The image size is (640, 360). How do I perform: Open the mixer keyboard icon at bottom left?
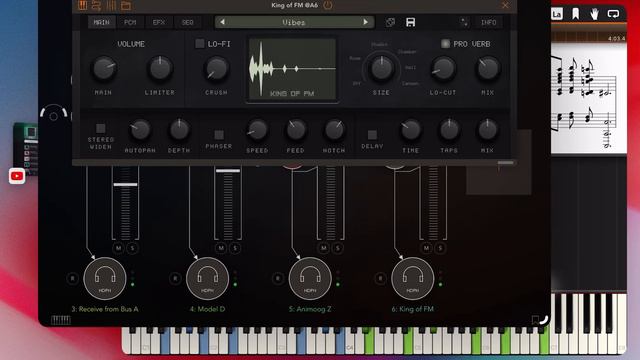[61, 320]
